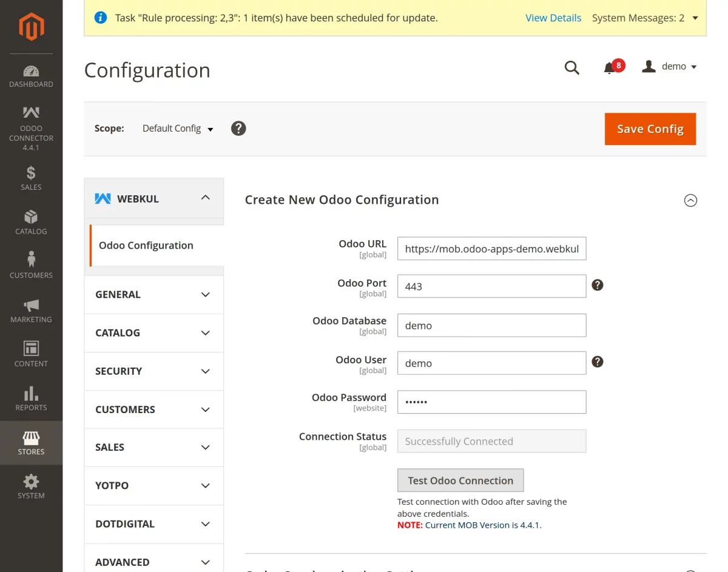Click the Save Config button
Viewport: 728px width, 572px height.
click(650, 129)
